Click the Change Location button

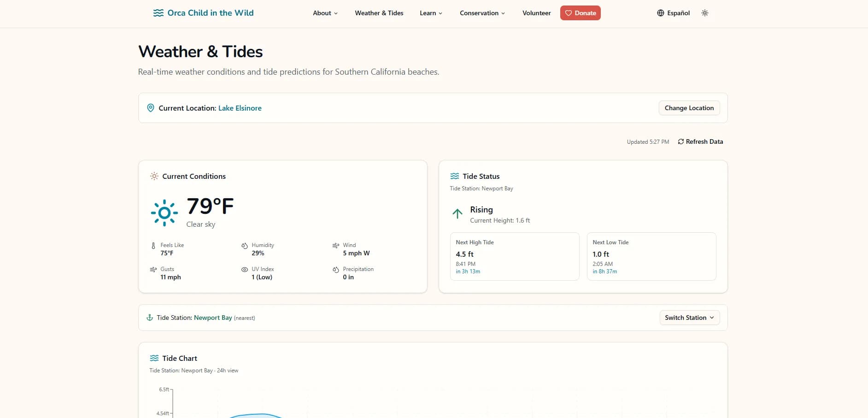689,108
